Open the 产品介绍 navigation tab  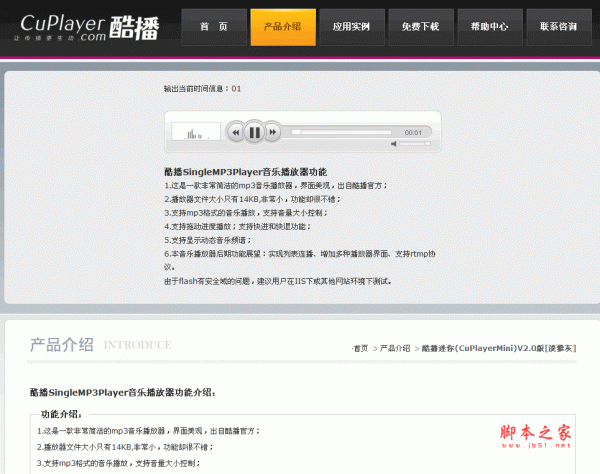pos(283,27)
